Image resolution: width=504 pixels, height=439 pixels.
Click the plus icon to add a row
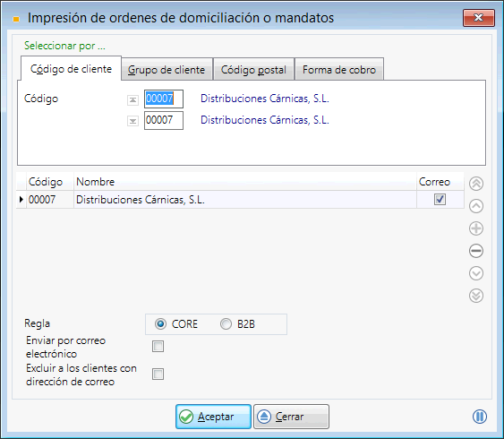[476, 228]
